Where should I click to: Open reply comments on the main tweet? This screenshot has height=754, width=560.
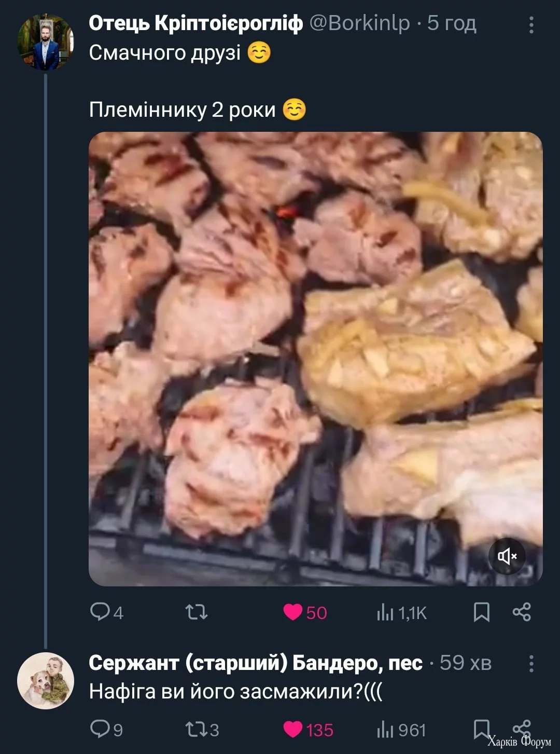click(x=106, y=612)
